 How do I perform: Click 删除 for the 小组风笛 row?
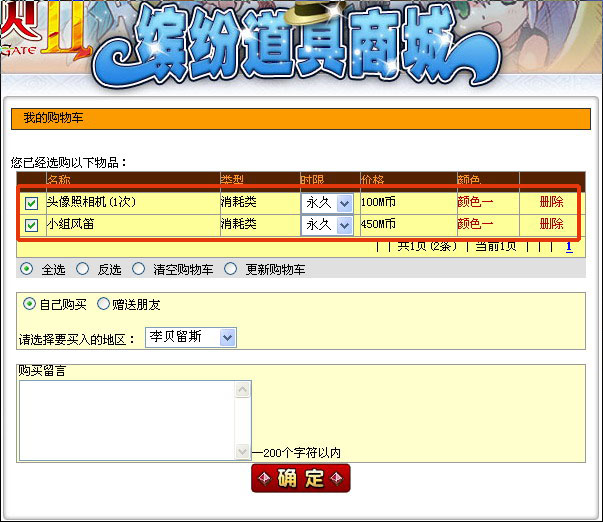(551, 224)
